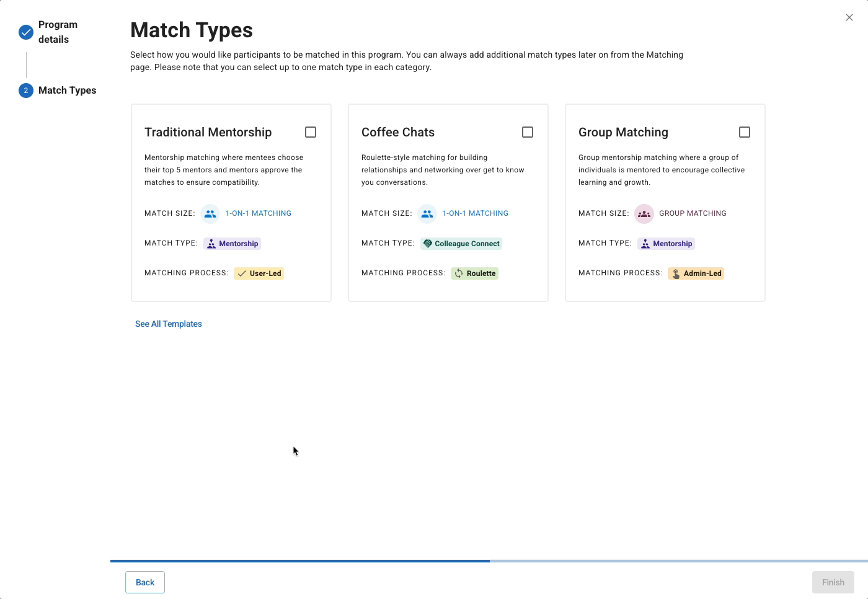
Task: Select the Match Types step
Action: tap(66, 91)
